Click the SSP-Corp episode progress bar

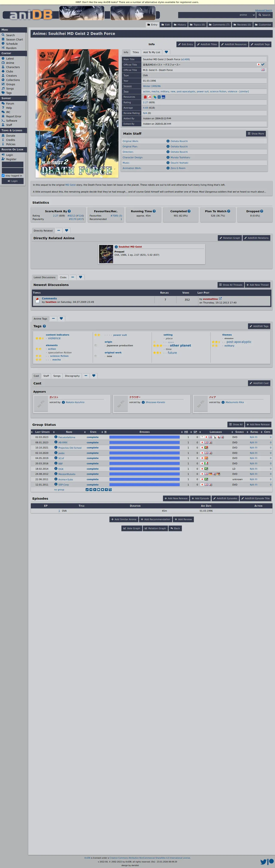(x=145, y=485)
